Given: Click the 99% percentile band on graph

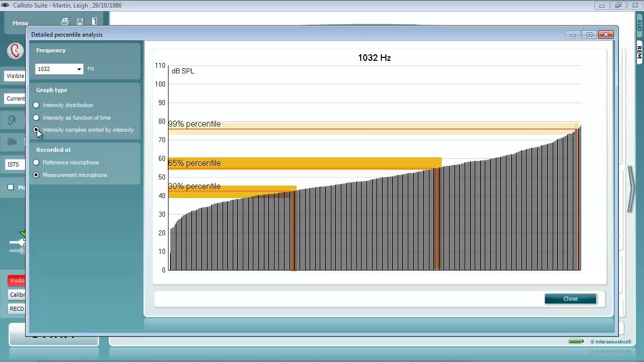Looking at the screenshot, I should click(374, 129).
